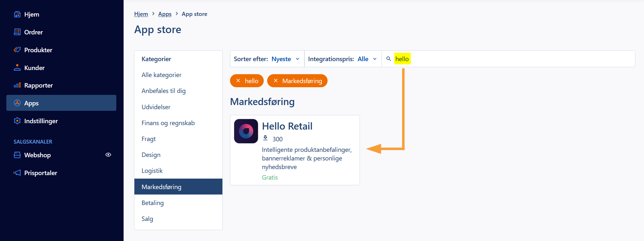Click the Rapporter bar chart icon

[17, 85]
